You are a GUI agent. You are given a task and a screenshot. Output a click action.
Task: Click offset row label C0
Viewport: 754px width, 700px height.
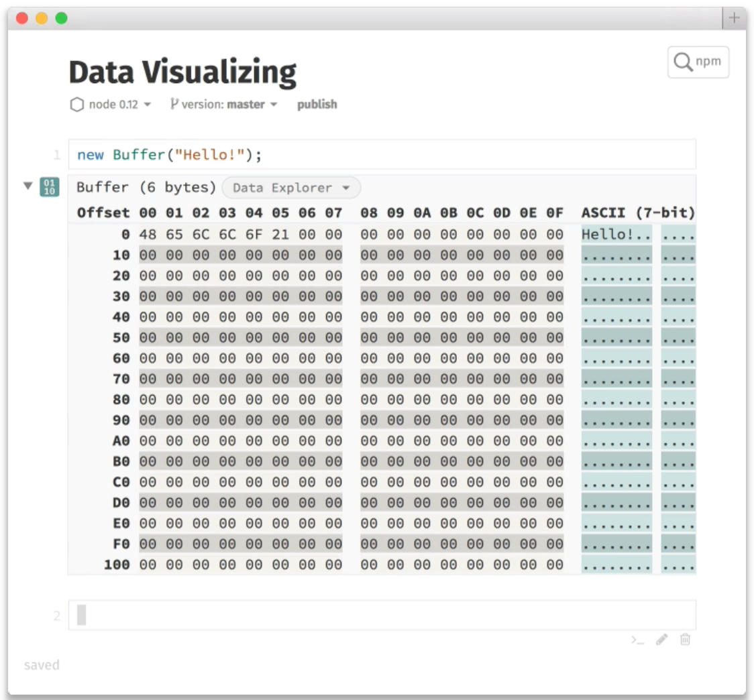point(121,481)
